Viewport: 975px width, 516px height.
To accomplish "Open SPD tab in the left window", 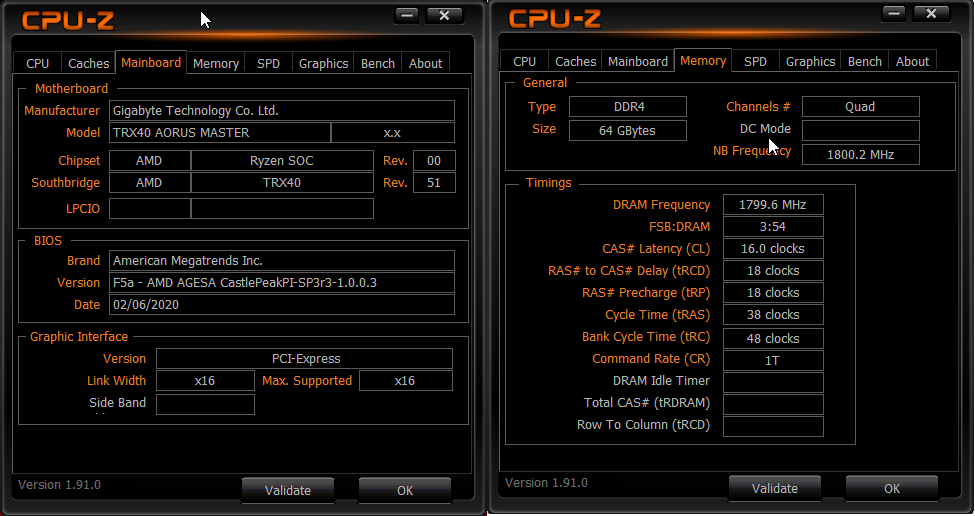I will point(269,63).
